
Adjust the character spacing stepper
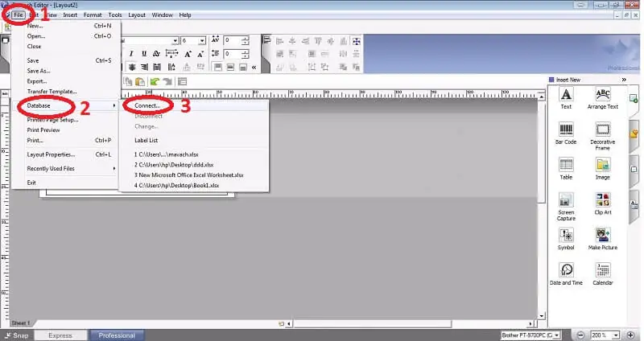pos(246,41)
